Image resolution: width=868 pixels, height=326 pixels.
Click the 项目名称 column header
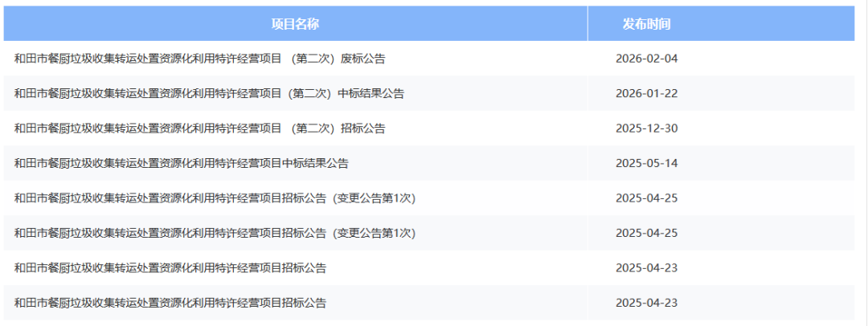(295, 23)
